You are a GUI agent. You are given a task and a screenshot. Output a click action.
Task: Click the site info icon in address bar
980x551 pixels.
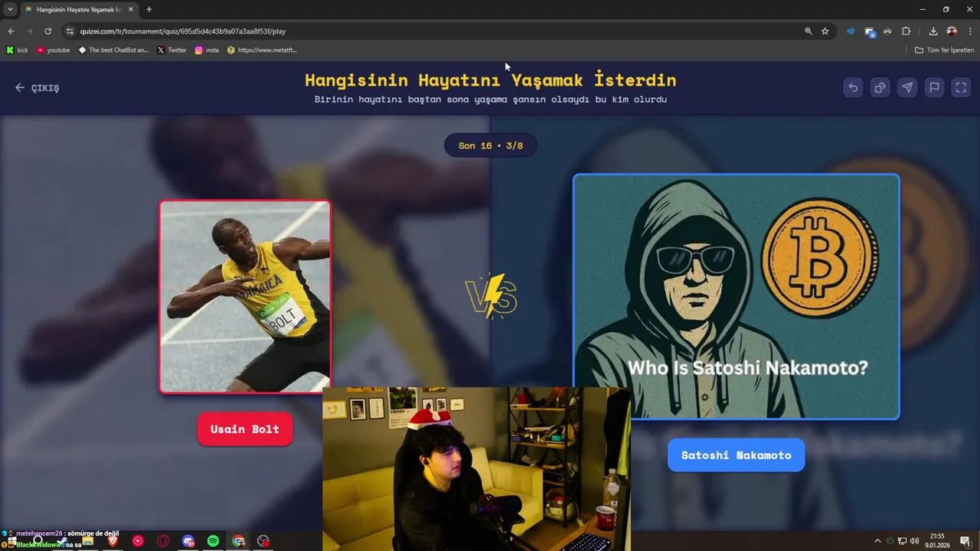click(x=70, y=31)
